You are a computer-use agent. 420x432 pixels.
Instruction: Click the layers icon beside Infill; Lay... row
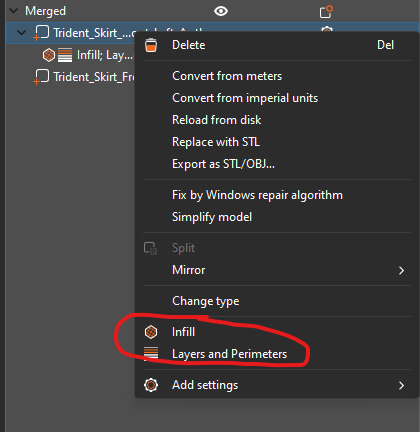coord(65,55)
